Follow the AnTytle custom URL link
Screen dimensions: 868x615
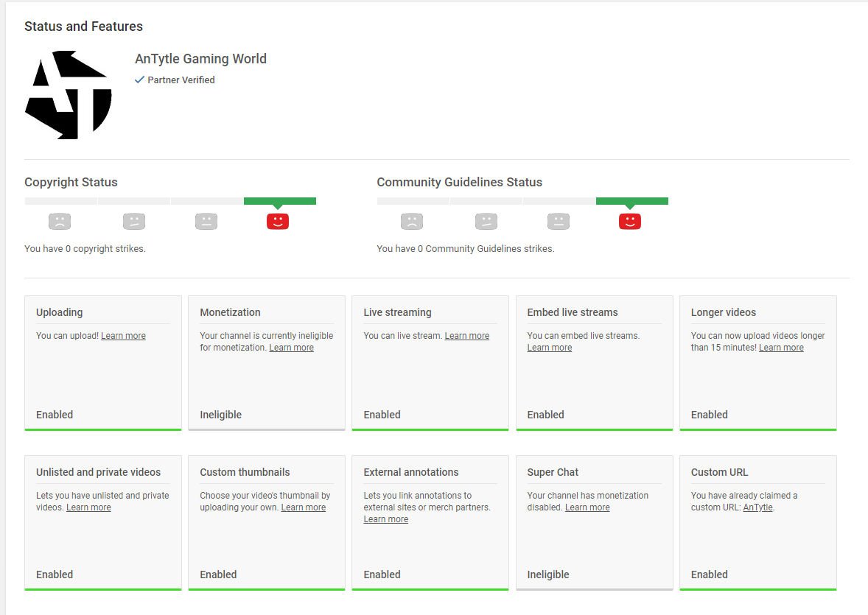click(x=757, y=507)
